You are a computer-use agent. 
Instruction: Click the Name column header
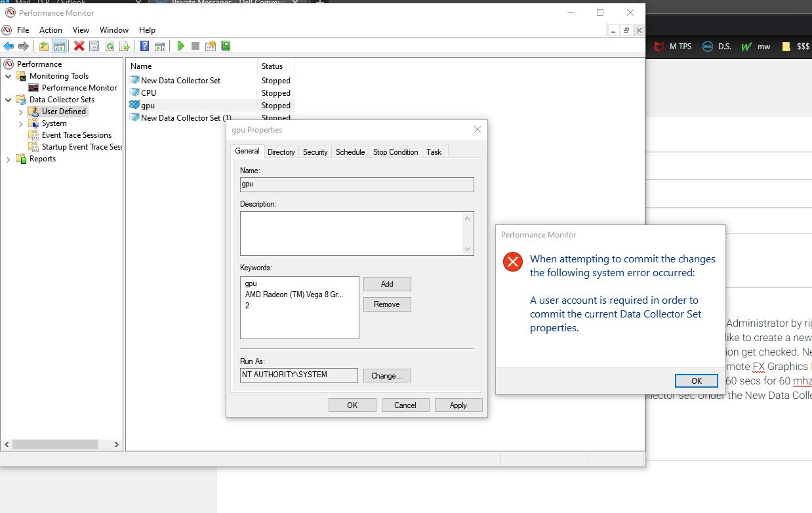(x=192, y=66)
